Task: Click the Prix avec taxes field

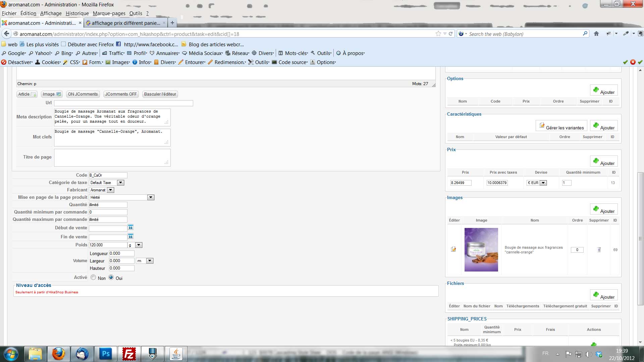Action: tap(497, 183)
